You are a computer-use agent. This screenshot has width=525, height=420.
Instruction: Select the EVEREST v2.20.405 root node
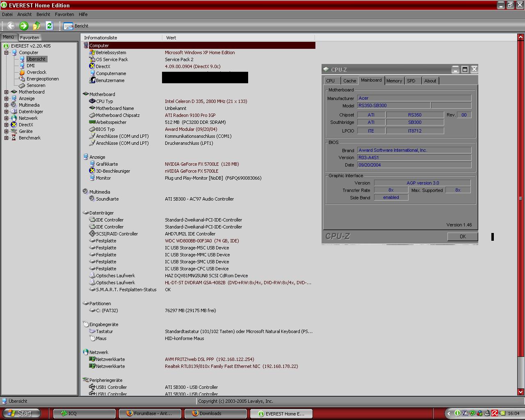31,46
